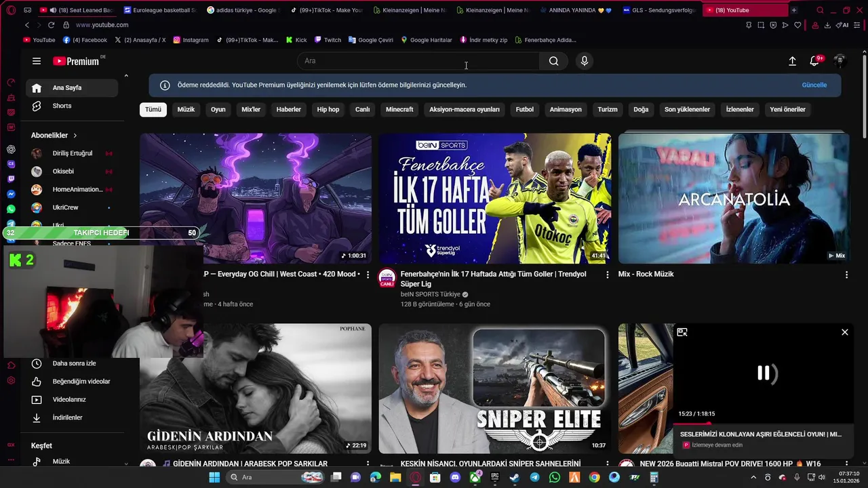
Task: Select the Yeni öneriler chip
Action: (x=787, y=110)
